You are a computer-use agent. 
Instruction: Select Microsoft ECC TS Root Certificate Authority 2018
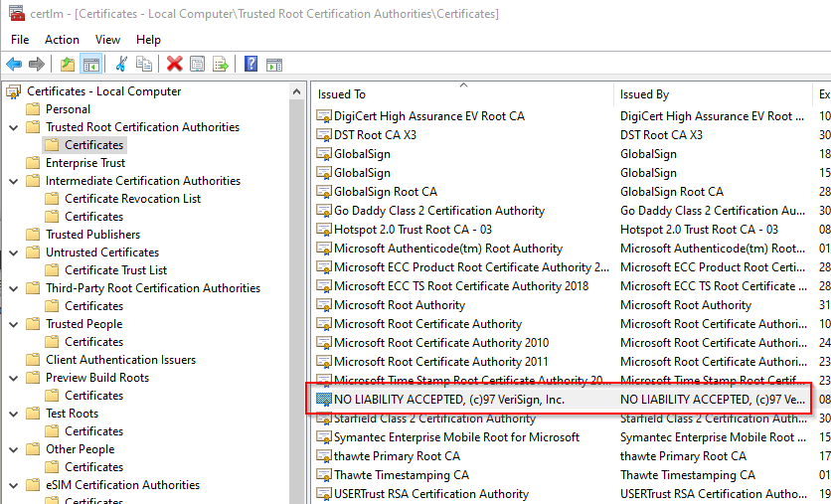click(461, 286)
